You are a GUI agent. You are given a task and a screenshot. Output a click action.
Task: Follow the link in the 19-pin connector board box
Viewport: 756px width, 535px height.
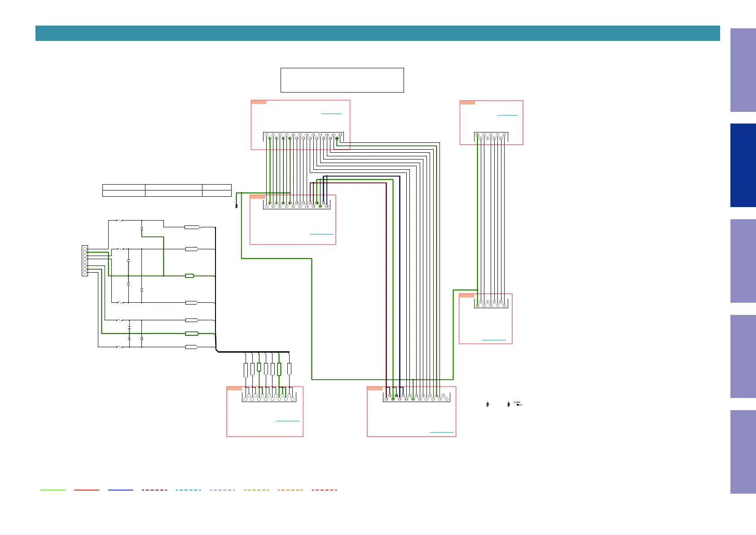(322, 234)
